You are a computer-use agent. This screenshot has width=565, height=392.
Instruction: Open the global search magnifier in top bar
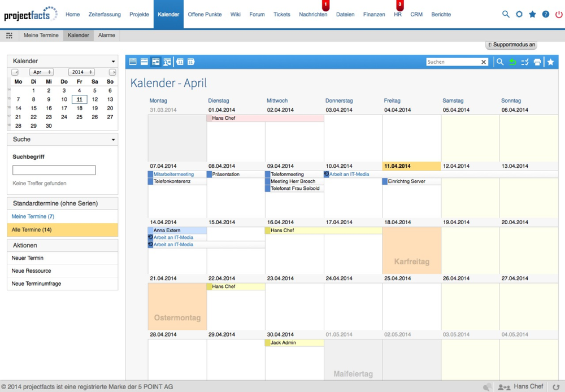[x=506, y=15]
